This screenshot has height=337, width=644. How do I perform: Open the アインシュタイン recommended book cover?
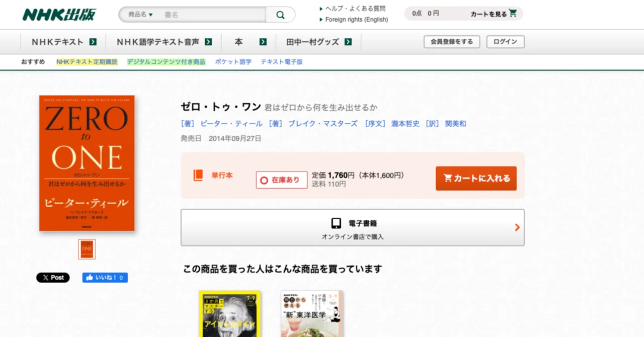tap(230, 313)
